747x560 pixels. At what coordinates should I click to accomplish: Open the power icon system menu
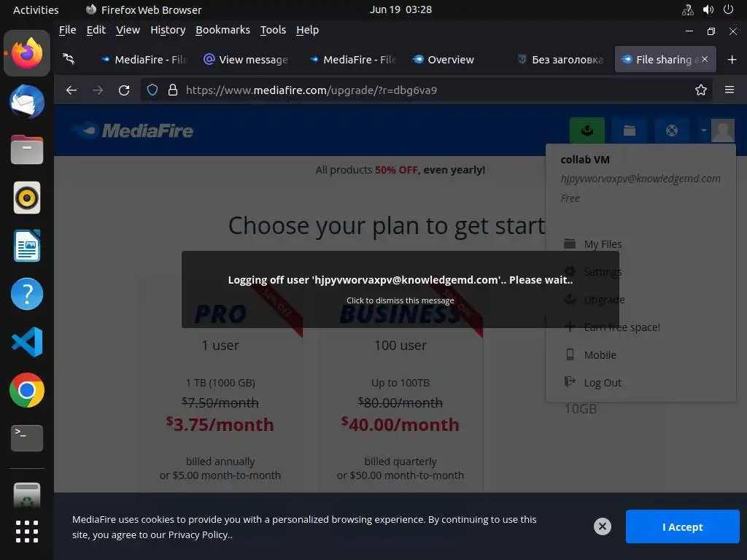pyautogui.click(x=729, y=9)
